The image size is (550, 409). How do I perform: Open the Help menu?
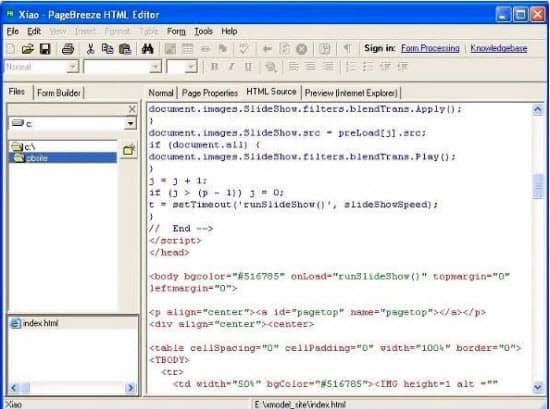click(229, 32)
